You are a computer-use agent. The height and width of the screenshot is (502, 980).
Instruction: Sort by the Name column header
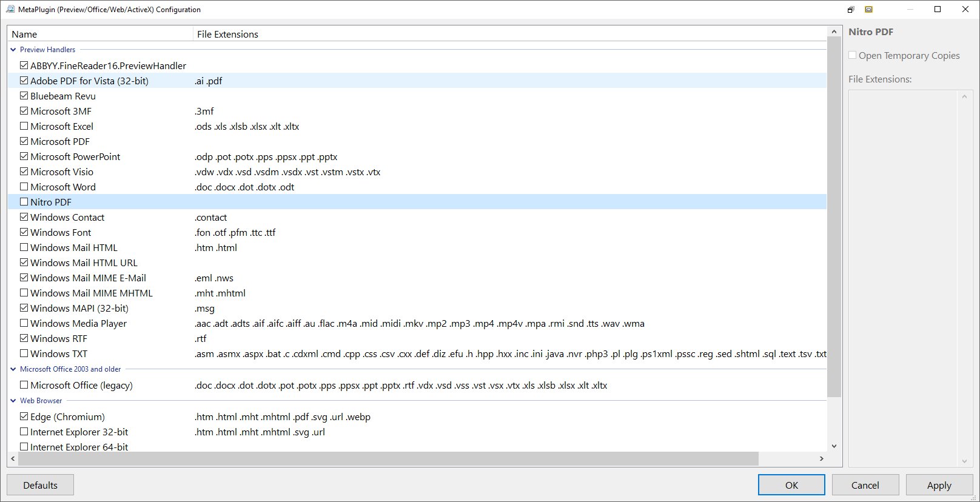[100, 34]
